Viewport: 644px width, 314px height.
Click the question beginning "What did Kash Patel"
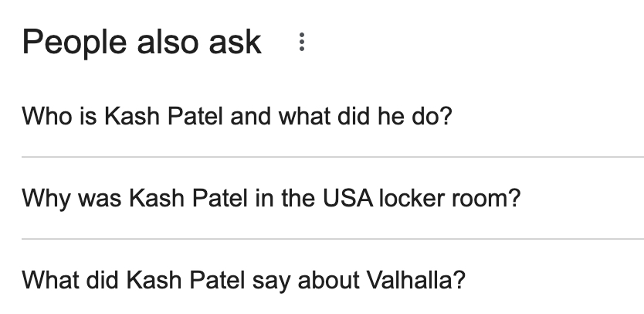pyautogui.click(x=243, y=278)
